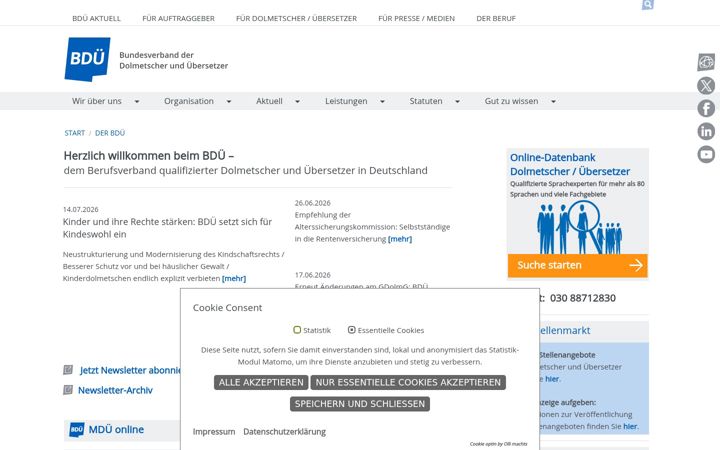
Task: Click SPEICHERN UND SCHLIESSEN button
Action: click(360, 404)
